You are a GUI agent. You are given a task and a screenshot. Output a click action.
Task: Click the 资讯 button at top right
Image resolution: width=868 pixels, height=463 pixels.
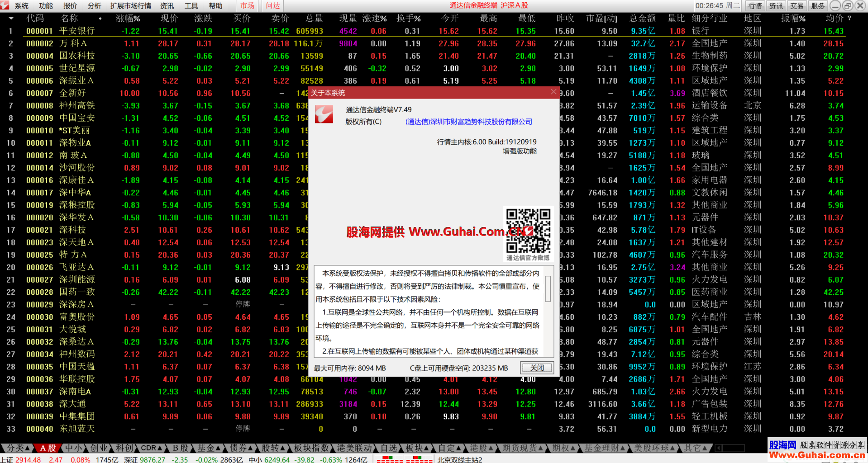[776, 6]
